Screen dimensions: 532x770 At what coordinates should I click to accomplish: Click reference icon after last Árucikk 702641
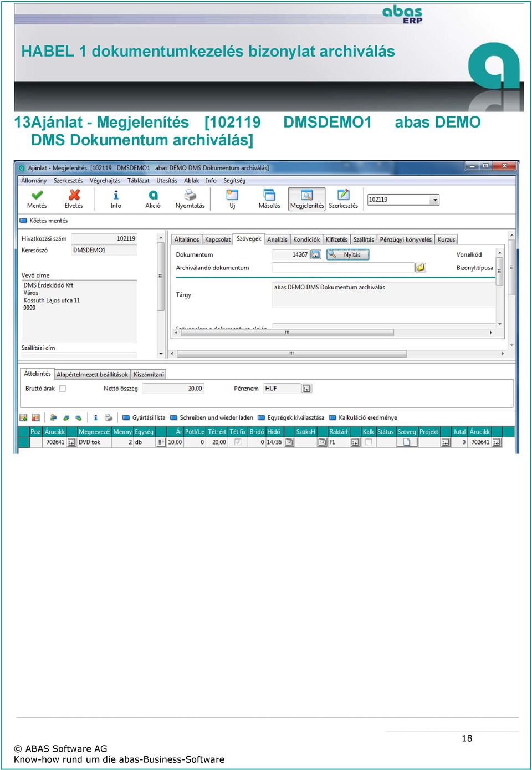click(x=497, y=442)
